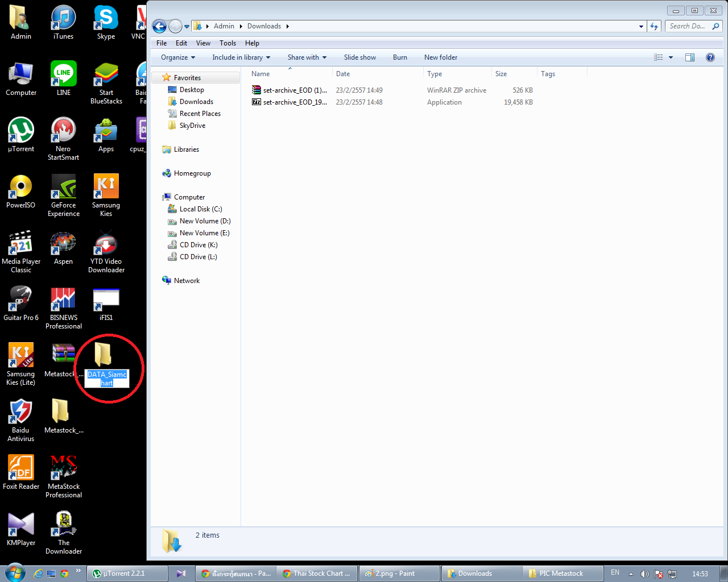Screen dimensions: 728x582
Task: Launch Media Player Classic icon
Action: [21, 251]
